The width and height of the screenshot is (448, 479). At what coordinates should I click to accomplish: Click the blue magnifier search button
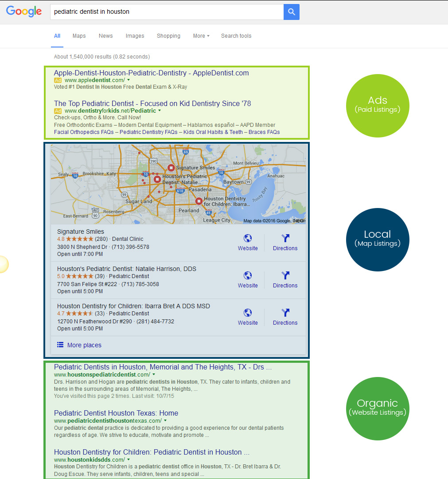[292, 12]
